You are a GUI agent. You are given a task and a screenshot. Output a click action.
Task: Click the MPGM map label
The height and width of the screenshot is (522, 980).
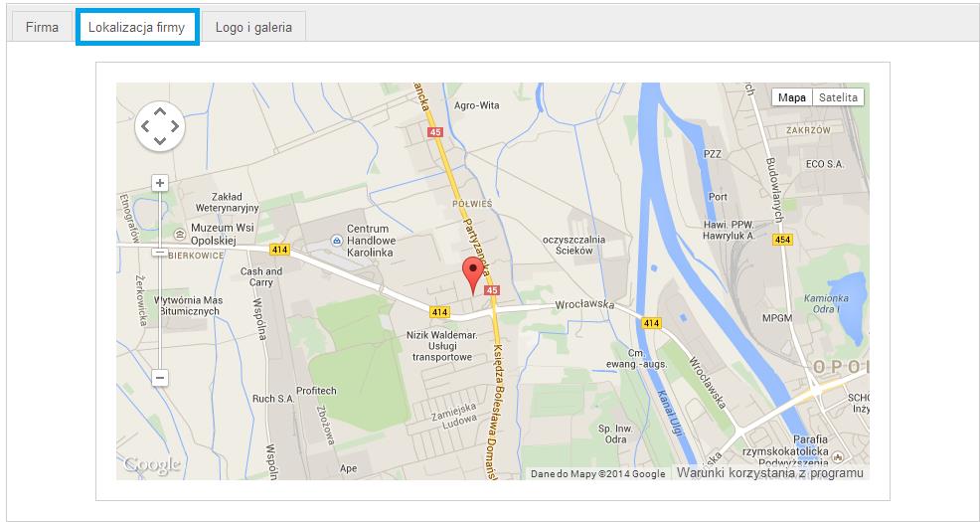click(777, 318)
